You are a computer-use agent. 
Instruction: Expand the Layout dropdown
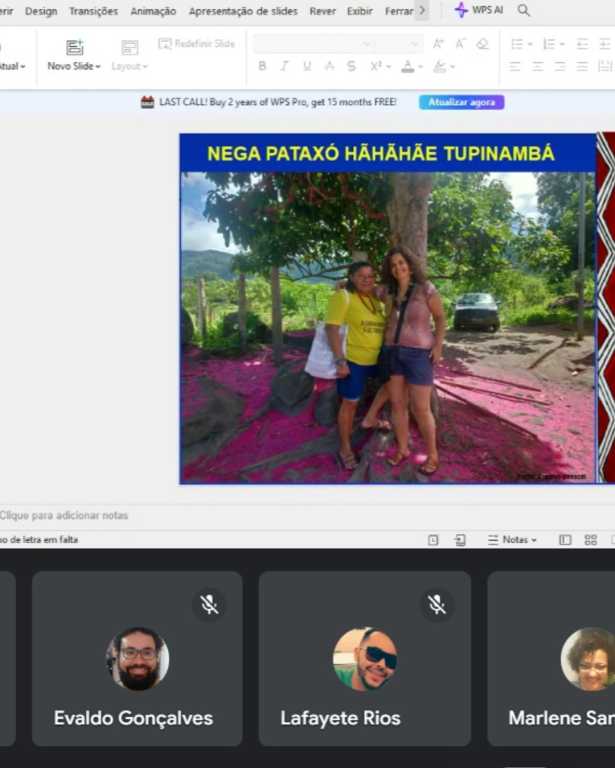[129, 66]
